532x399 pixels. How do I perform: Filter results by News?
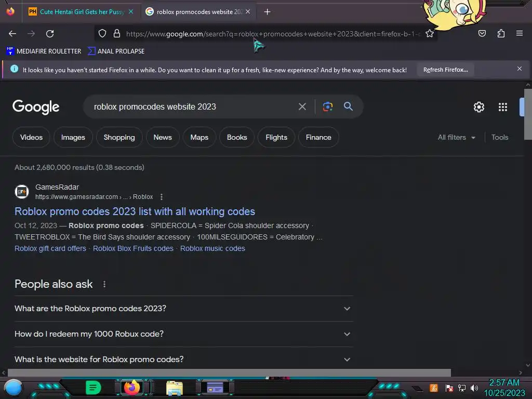click(163, 137)
